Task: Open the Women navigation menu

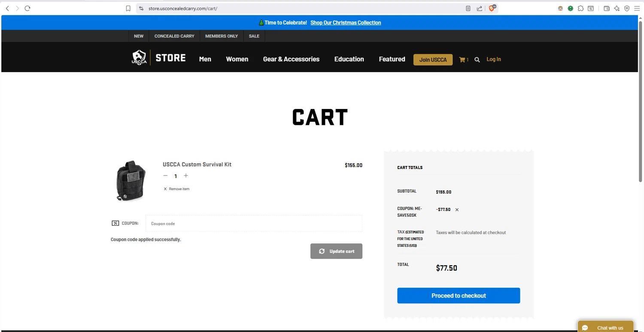Action: point(237,59)
